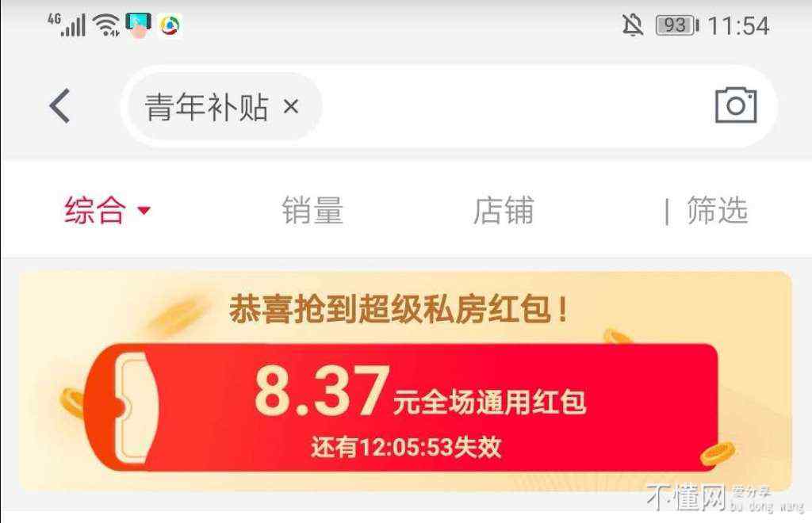
Task: Open the 筛选 filter panel
Action: pos(717,210)
